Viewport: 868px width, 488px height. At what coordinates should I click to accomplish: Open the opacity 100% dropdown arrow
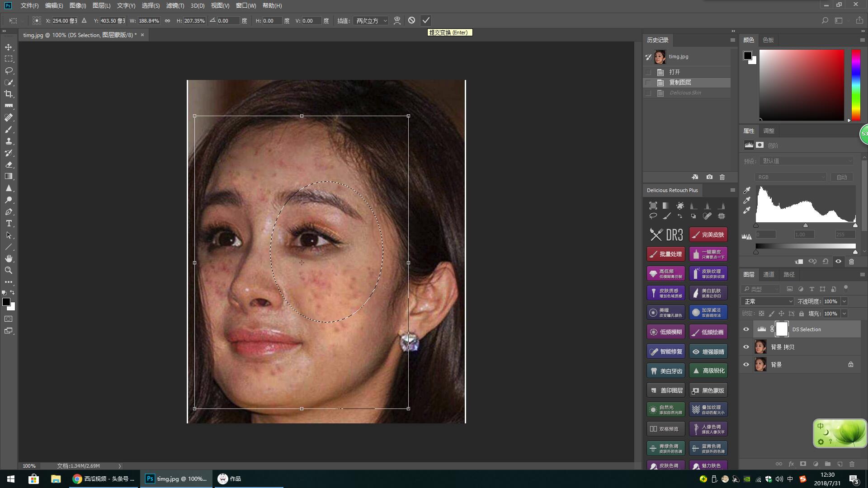click(x=844, y=301)
